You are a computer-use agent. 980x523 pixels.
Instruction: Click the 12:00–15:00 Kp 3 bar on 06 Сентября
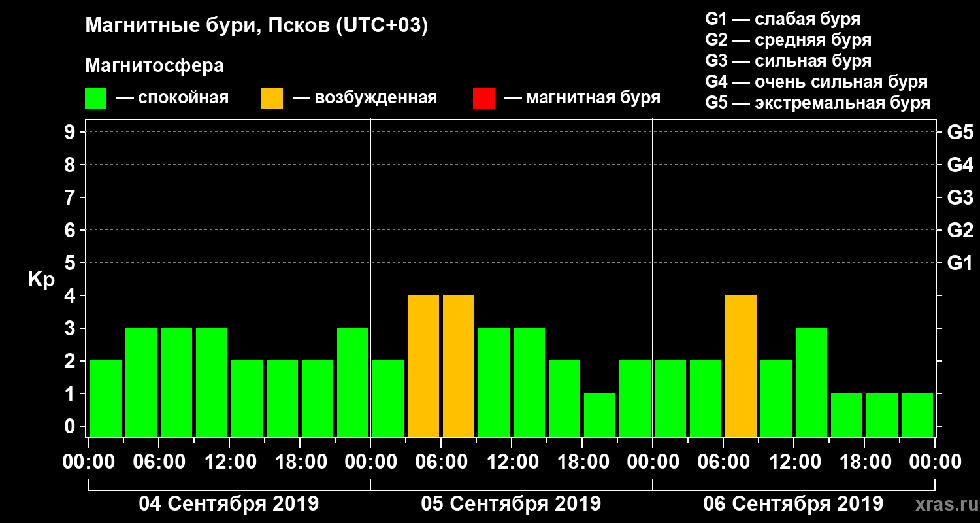(x=811, y=382)
